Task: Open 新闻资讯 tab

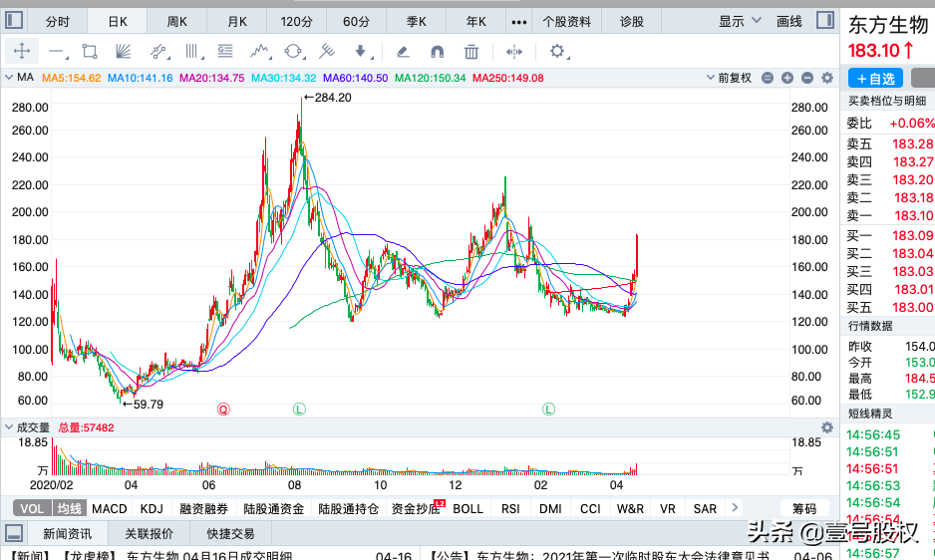Action: pos(68,533)
